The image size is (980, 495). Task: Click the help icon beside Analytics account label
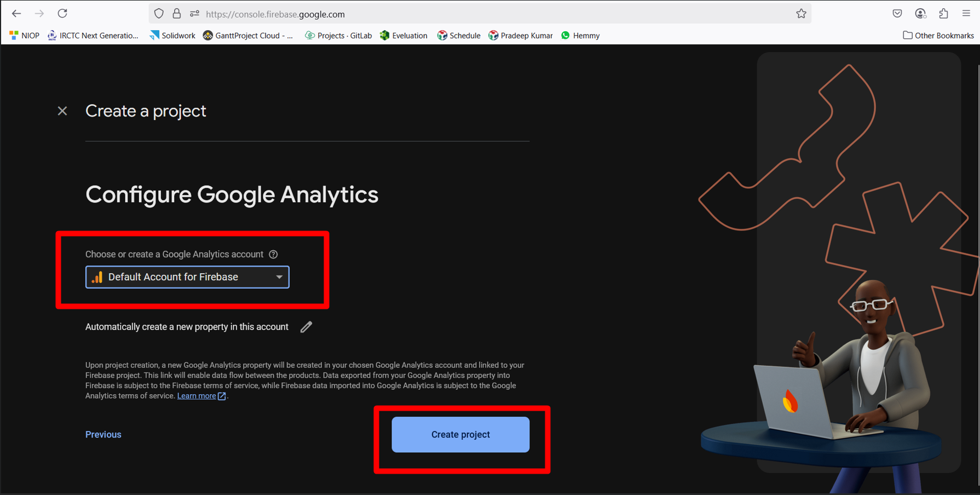coord(273,254)
